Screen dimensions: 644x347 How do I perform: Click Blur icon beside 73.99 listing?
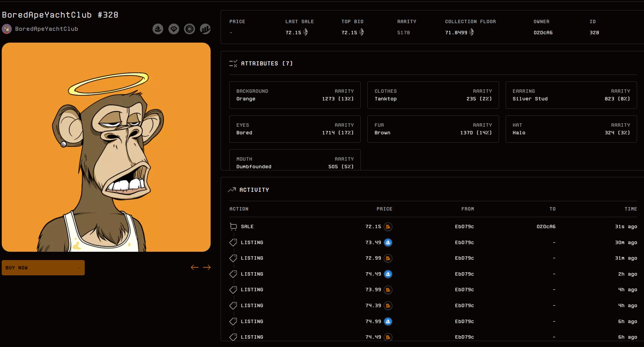coord(388,290)
